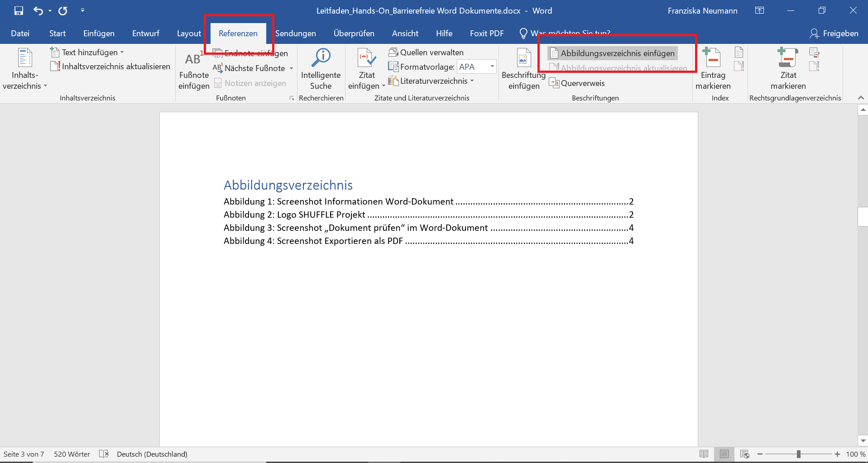The height and width of the screenshot is (463, 868).
Task: Click the Save icon in title bar
Action: 19,11
